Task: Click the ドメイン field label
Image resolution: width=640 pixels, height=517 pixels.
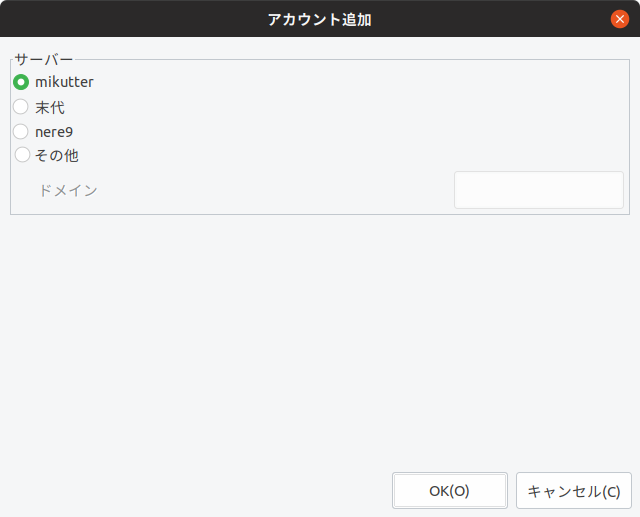Action: [x=68, y=190]
